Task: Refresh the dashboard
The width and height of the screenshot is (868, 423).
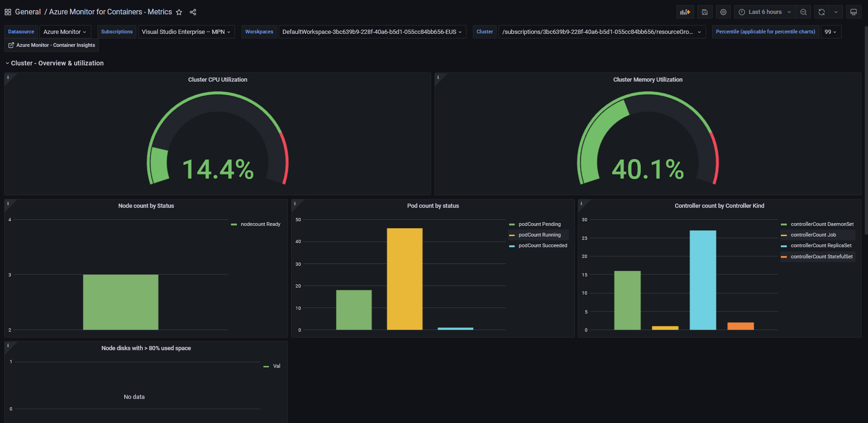Action: click(x=822, y=12)
